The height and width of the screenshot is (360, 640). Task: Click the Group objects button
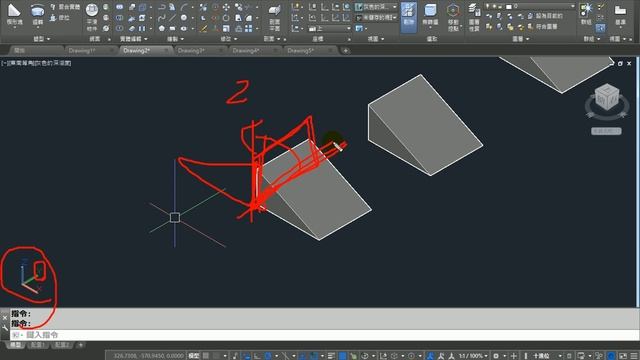click(x=587, y=13)
